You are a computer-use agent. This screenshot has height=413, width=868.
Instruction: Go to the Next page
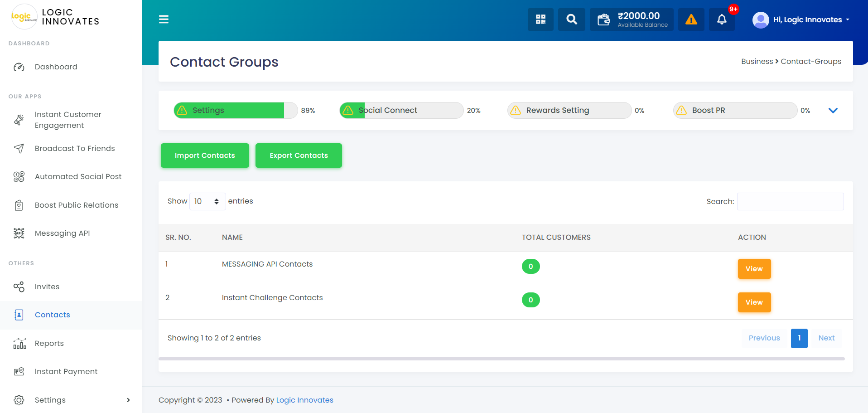(826, 338)
